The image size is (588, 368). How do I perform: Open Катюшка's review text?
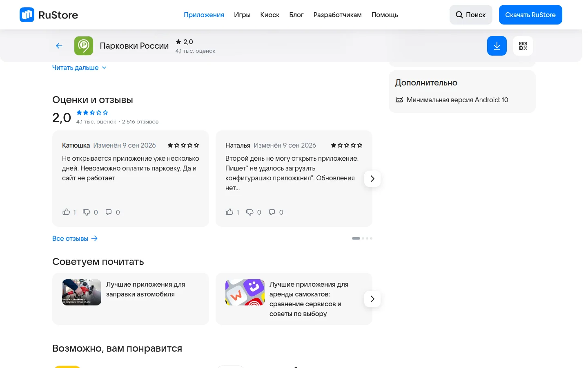point(131,168)
